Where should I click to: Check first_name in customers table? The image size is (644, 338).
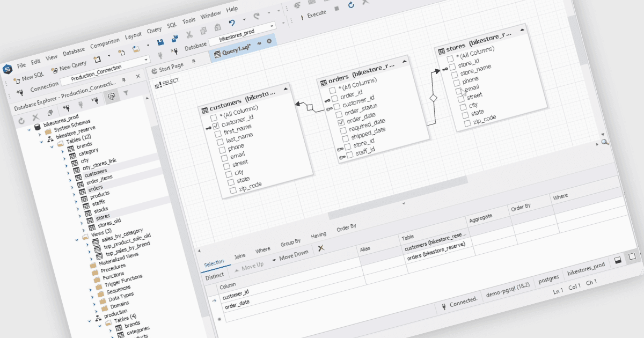pos(218,134)
